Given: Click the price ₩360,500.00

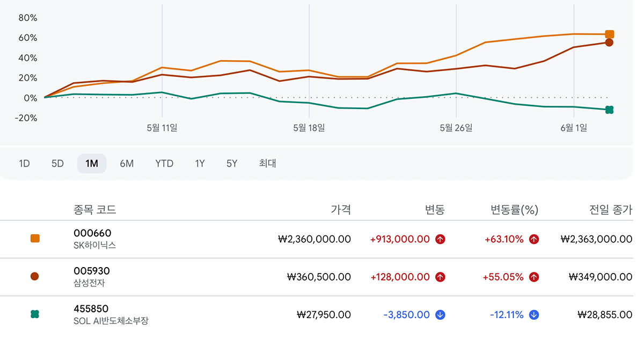Looking at the screenshot, I should click(319, 277).
